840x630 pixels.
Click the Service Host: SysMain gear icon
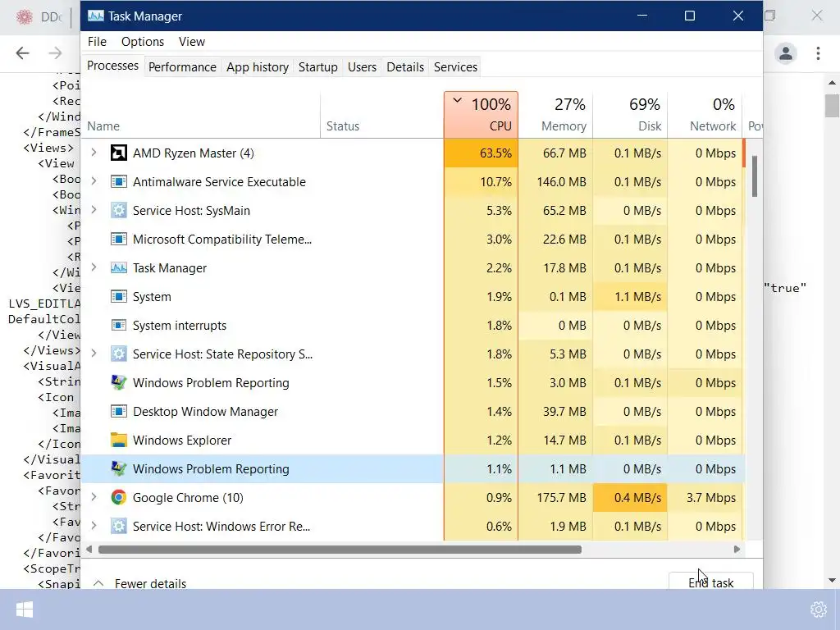118,211
